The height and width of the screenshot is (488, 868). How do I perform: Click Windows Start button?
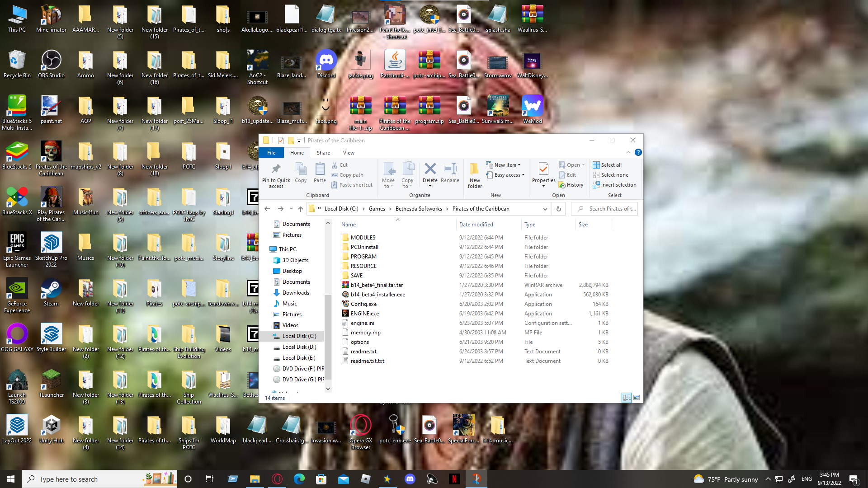tap(11, 479)
